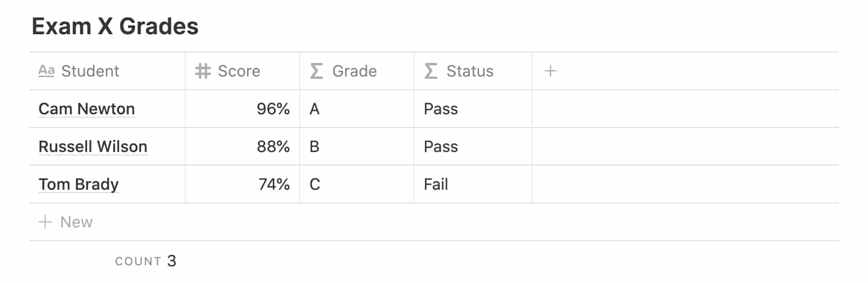Select the 74% score cell
Screen dimensions: 868x283
click(242, 184)
